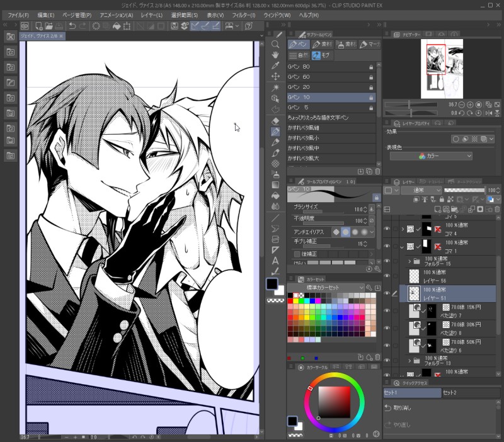Open the 編集(E) menu
The height and width of the screenshot is (442, 504).
pyautogui.click(x=45, y=15)
